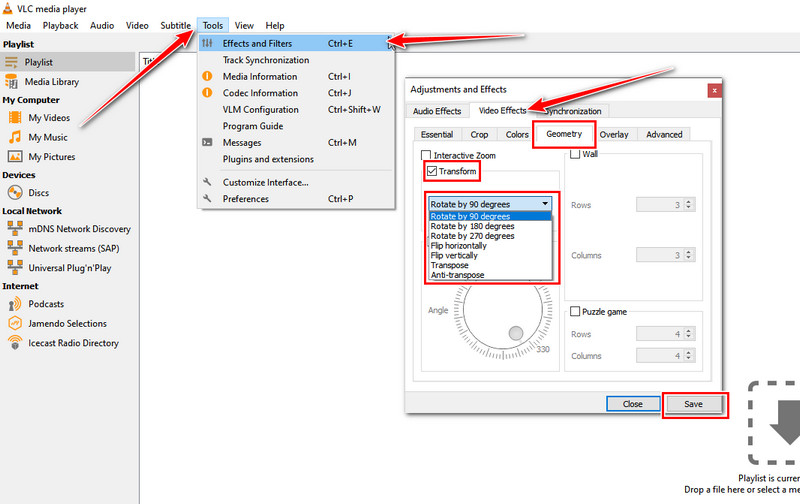Open the transform rotation combo box
Image resolution: width=800 pixels, height=504 pixels.
click(490, 204)
